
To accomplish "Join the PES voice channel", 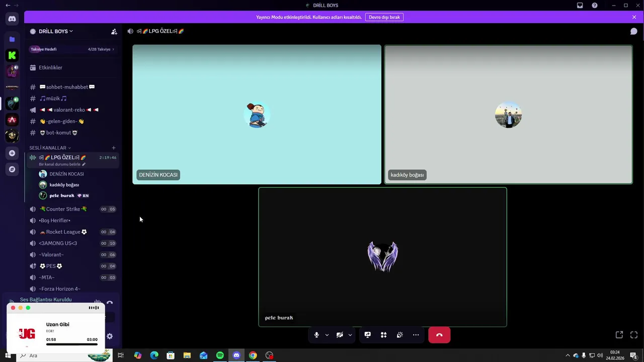I will pos(72,266).
